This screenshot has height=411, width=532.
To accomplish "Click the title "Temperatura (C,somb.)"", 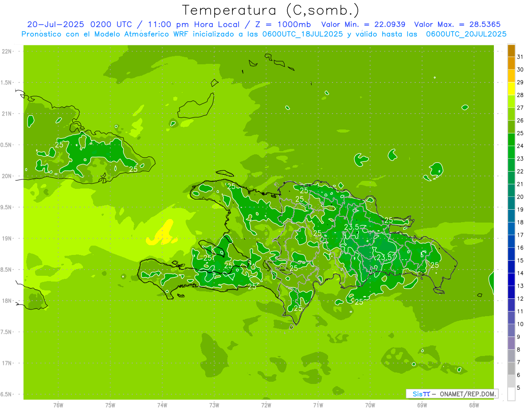I will [271, 10].
